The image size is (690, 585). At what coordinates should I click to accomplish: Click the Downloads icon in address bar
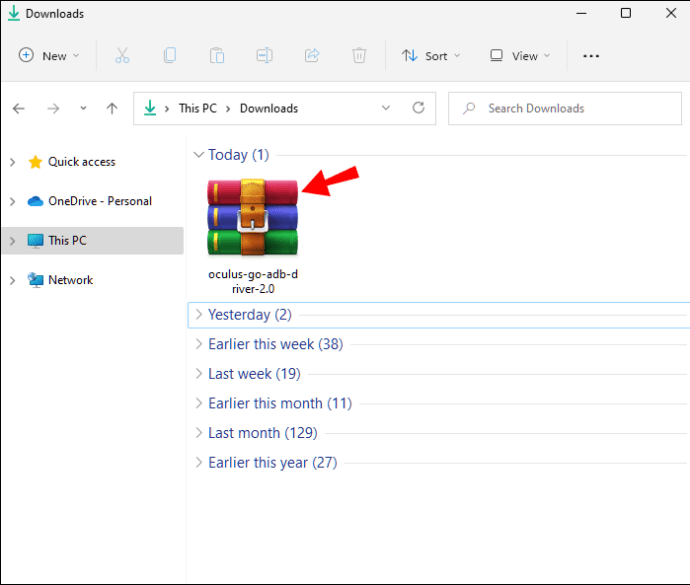click(150, 108)
